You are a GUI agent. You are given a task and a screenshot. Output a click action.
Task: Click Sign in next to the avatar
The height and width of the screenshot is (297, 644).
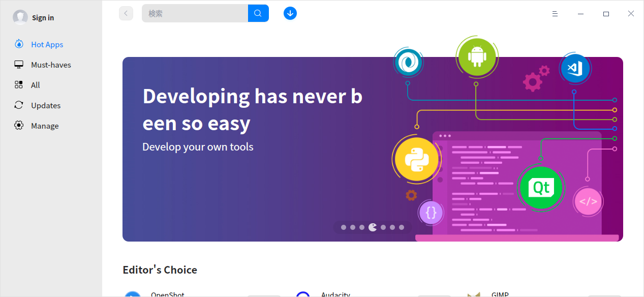(x=43, y=18)
